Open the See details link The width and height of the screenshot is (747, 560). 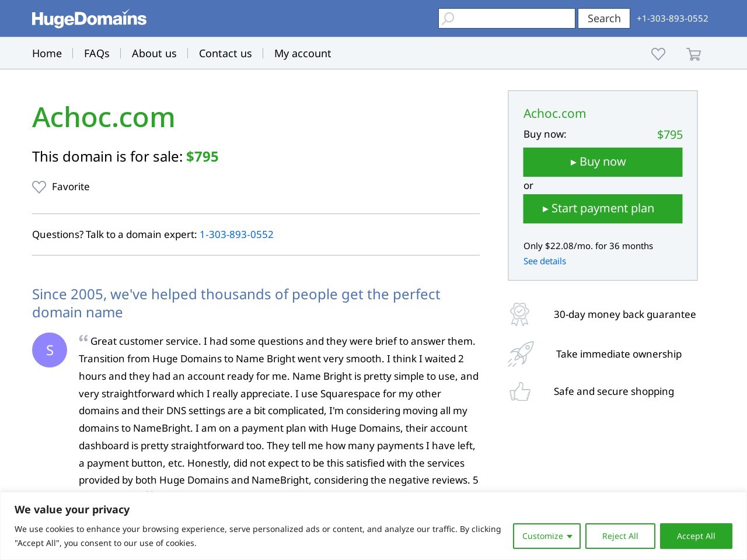click(x=544, y=261)
